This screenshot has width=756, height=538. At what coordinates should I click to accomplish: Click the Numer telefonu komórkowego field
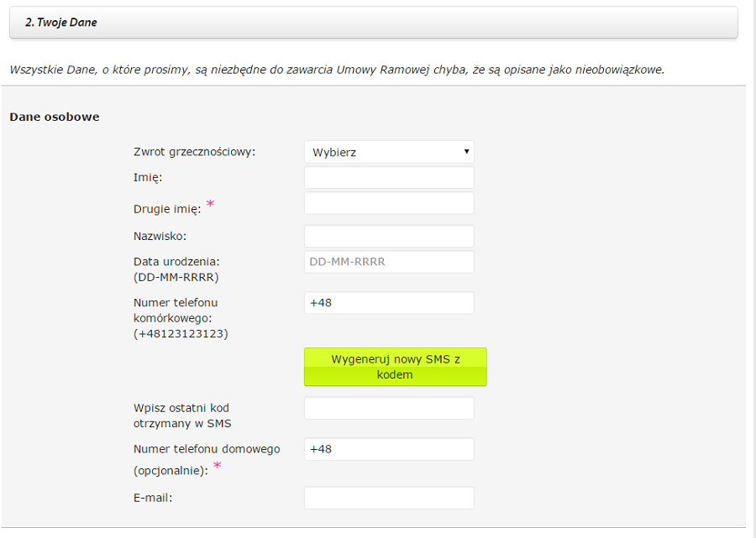coord(389,303)
